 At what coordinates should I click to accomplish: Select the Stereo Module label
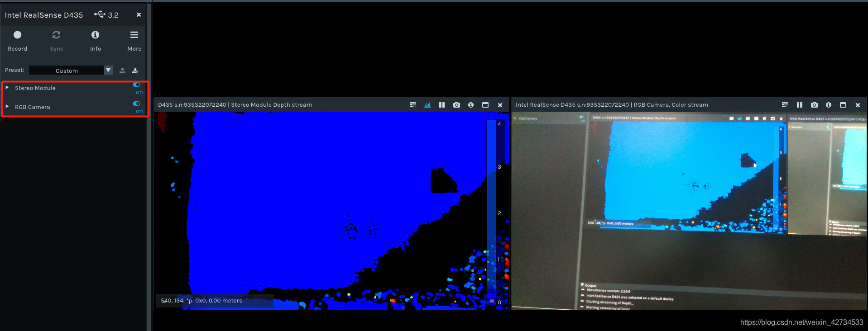(x=35, y=88)
